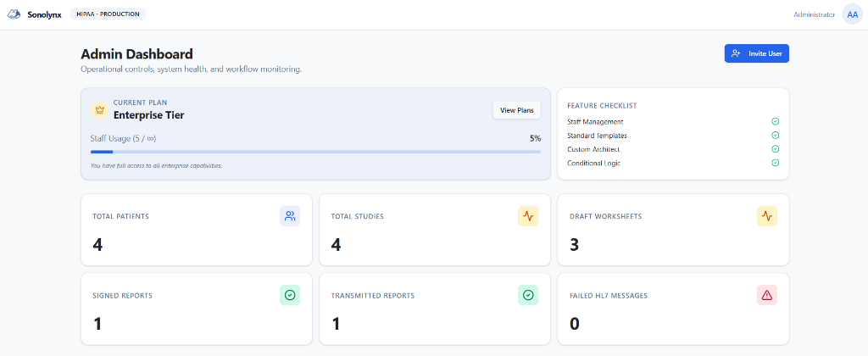Image resolution: width=868 pixels, height=356 pixels.
Task: Click the Enterprise Tier crown icon
Action: 100,109
